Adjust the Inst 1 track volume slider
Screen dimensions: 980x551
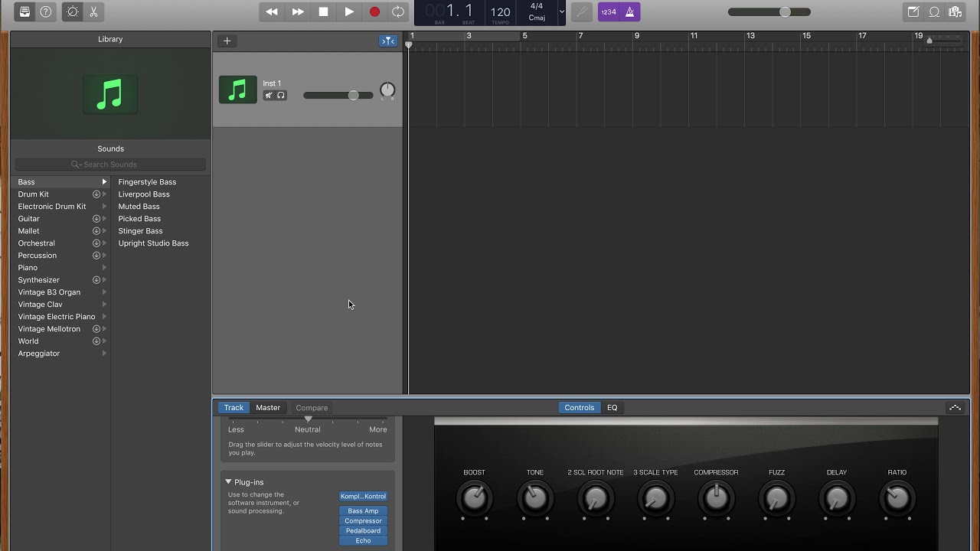(338, 95)
